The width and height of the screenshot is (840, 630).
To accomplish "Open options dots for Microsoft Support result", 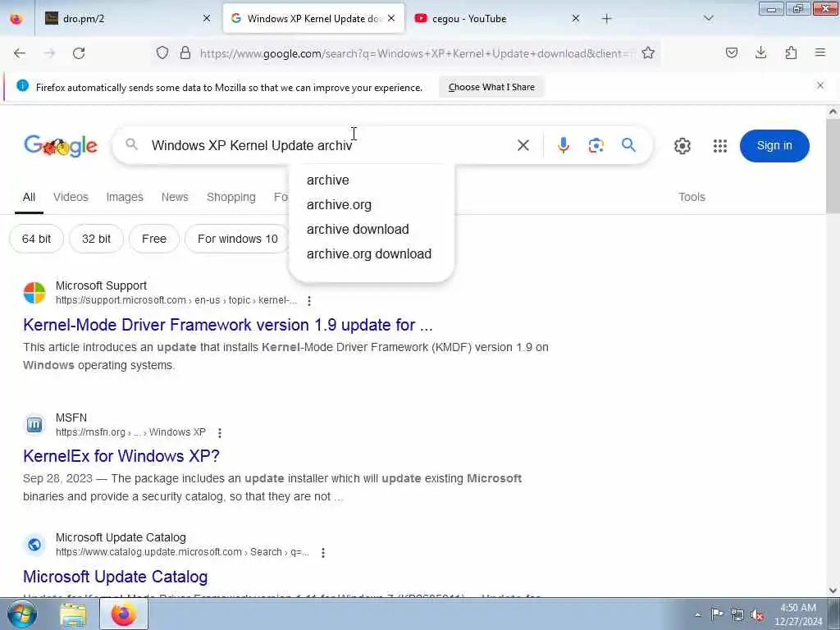I will 309,301.
